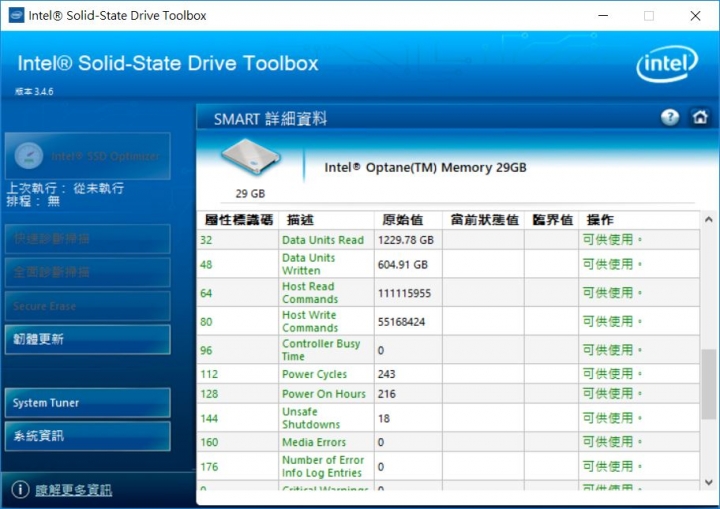
Task: Open the System Tuner panel
Action: pyautogui.click(x=88, y=403)
